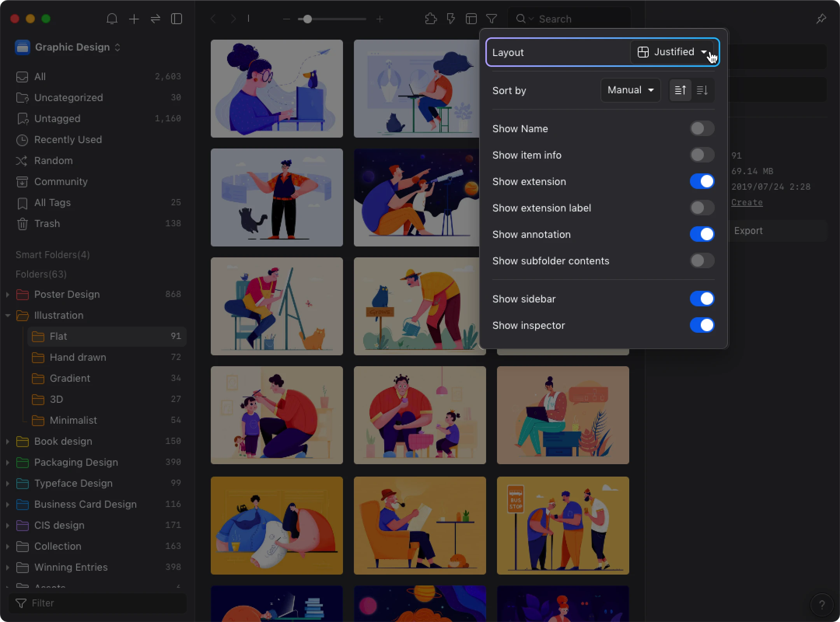Expand the Packaging Design folder
The image size is (840, 622).
(7, 463)
